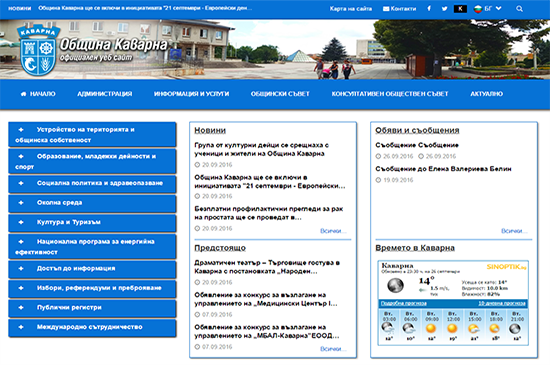Click the home icon next to НАЧАЛО
This screenshot has width=550, height=365.
point(24,94)
